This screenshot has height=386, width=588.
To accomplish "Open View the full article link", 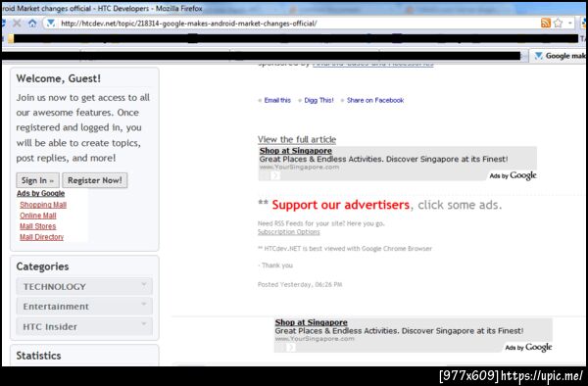I will click(x=297, y=139).
